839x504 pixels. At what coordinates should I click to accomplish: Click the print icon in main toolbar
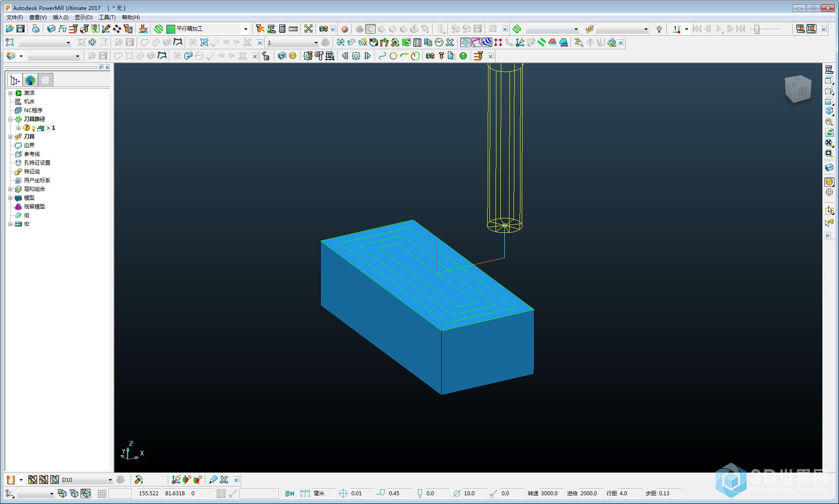(x=36, y=29)
